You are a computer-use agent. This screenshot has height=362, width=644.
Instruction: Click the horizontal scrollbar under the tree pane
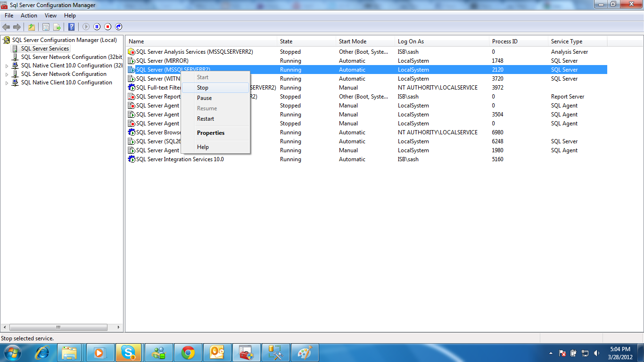[59, 327]
